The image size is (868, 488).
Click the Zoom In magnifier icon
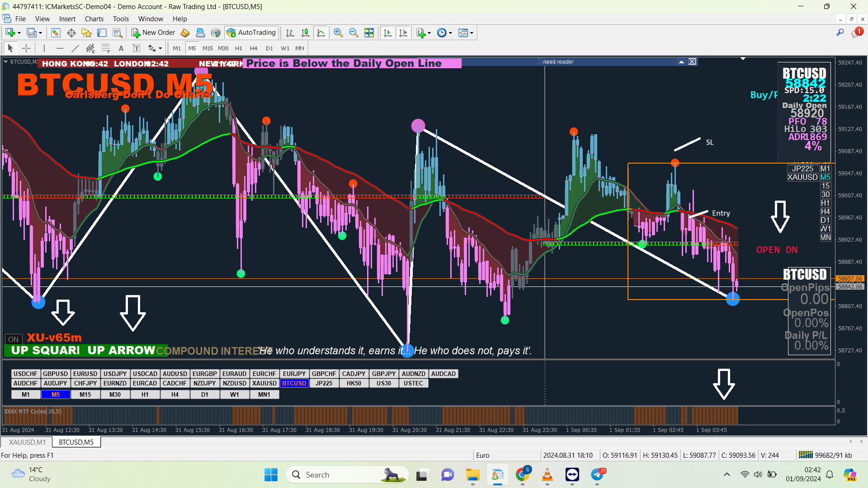[x=338, y=33]
